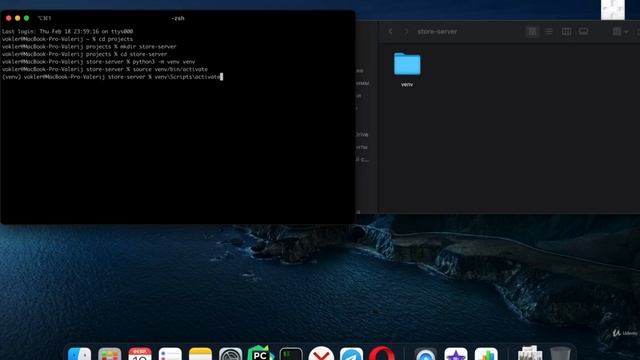Image resolution: width=640 pixels, height=360 pixels.
Task: Open Calendar from the Dock
Action: click(140, 353)
